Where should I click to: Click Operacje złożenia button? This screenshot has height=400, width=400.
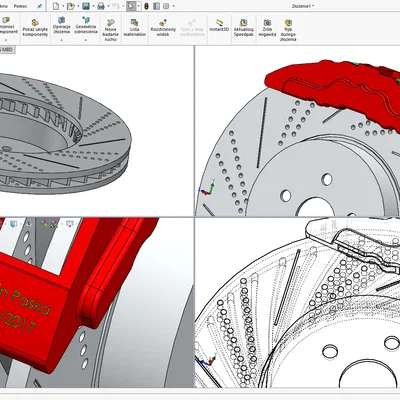click(61, 25)
